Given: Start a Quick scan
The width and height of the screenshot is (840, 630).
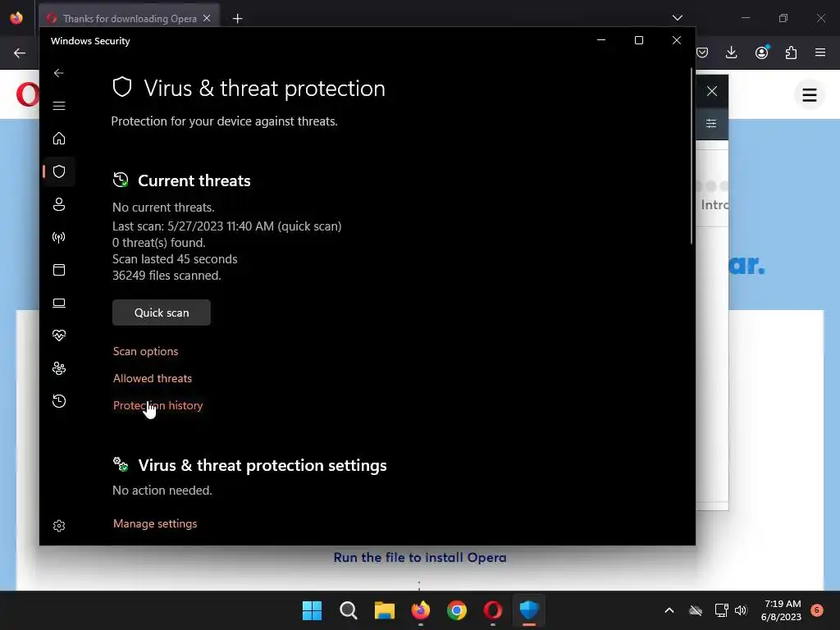Looking at the screenshot, I should tap(162, 313).
